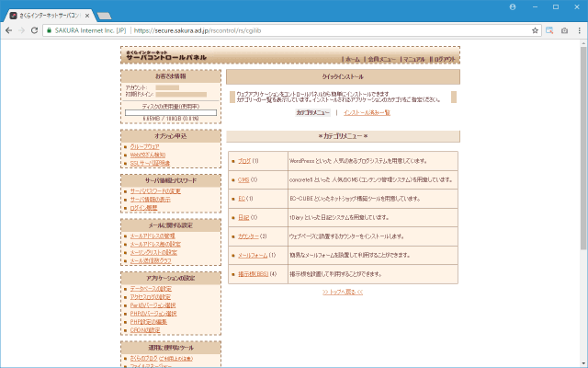Click the トップへ戻る link

(343, 292)
